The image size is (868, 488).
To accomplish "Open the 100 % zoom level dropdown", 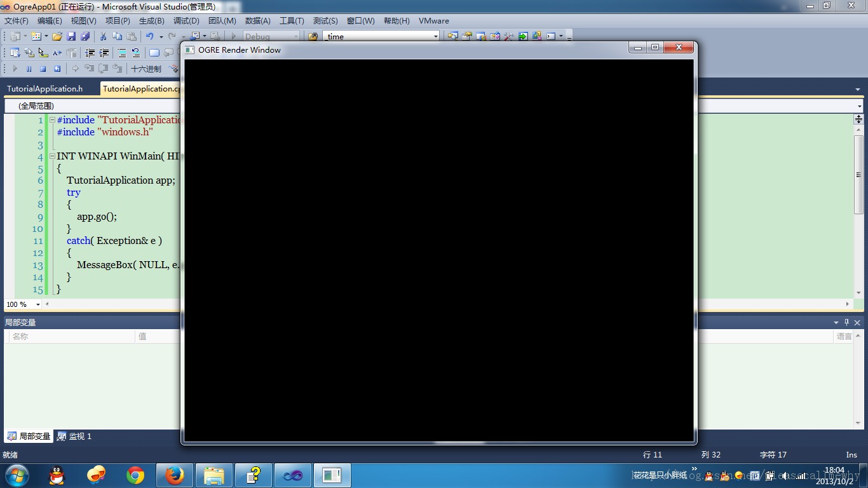I will tap(37, 304).
